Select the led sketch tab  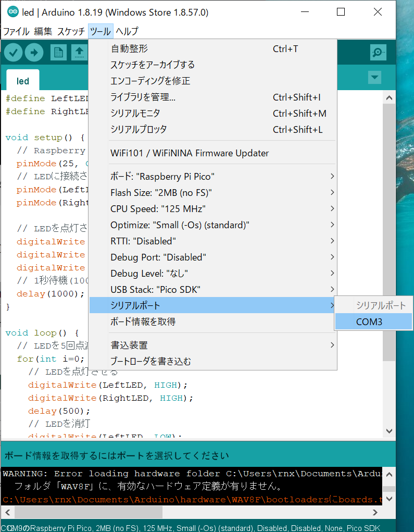(23, 81)
